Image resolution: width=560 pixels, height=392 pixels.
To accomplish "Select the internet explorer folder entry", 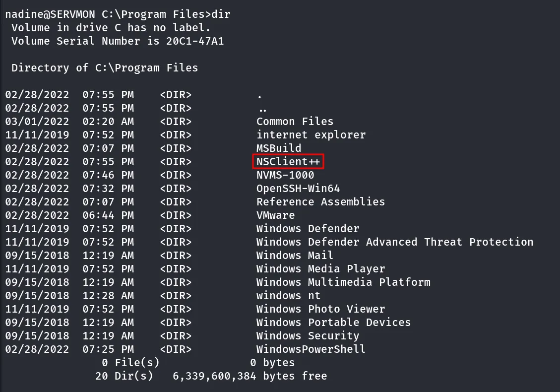I will pos(311,134).
